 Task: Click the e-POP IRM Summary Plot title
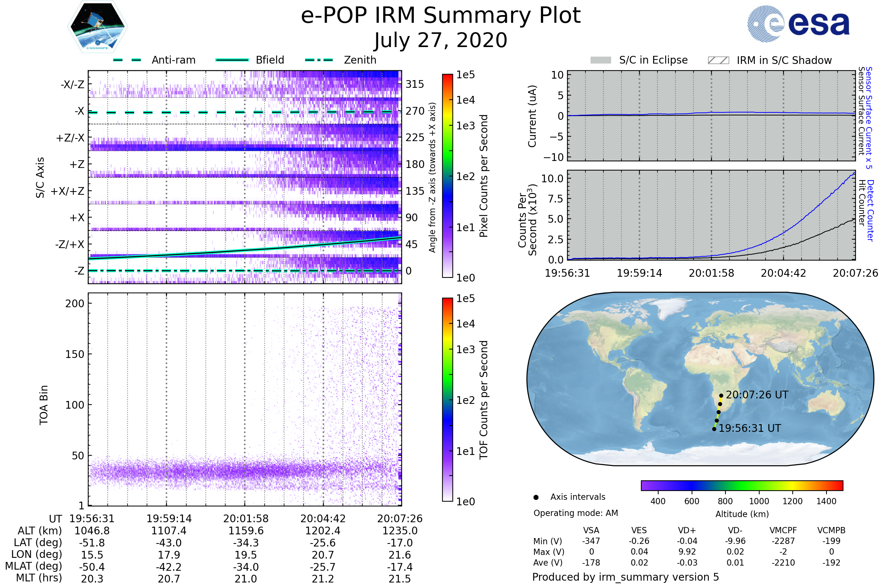point(441,16)
